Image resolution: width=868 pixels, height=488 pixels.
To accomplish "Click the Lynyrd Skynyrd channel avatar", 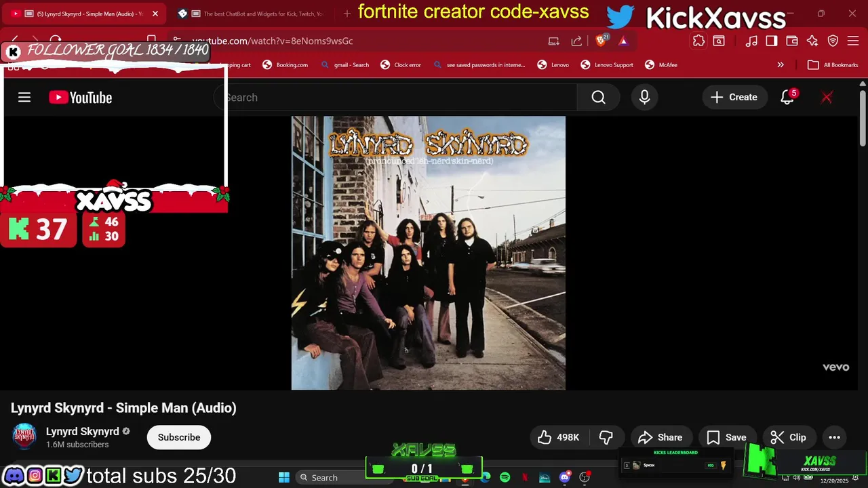I will click(x=24, y=436).
